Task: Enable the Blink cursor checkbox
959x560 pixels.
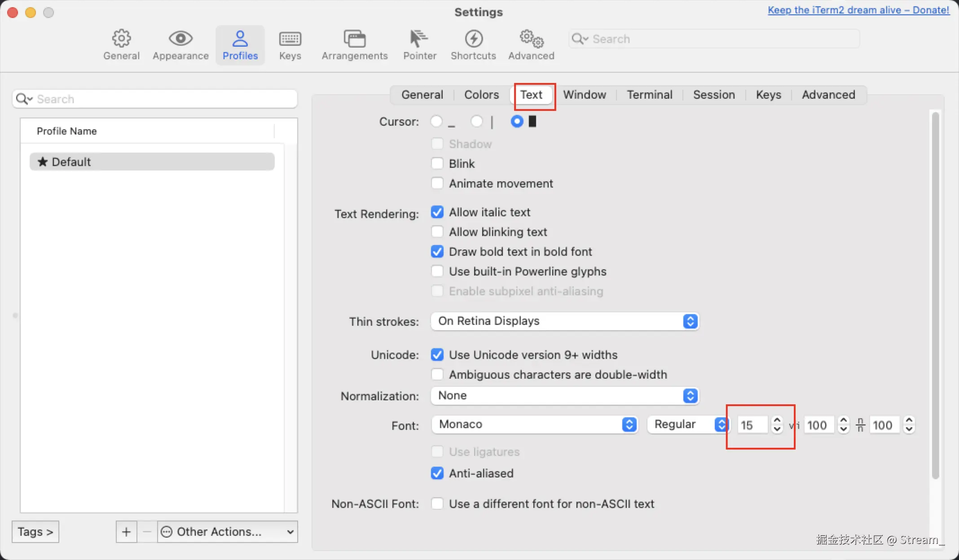Action: click(x=437, y=163)
